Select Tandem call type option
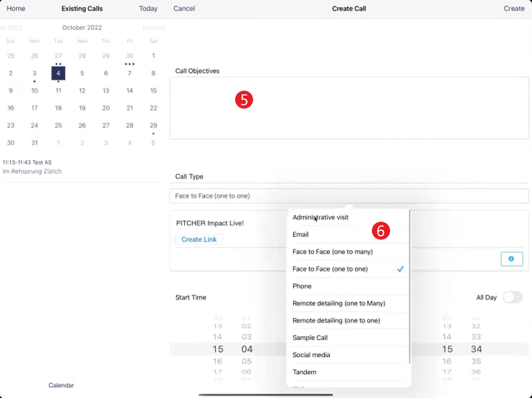Screen dimensions: 532x398 [x=304, y=372]
